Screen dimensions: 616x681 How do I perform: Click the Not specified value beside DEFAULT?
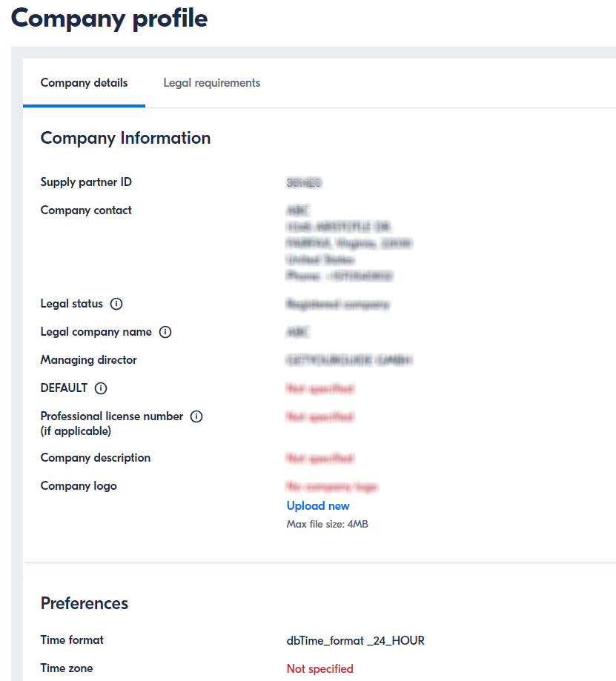pos(319,388)
